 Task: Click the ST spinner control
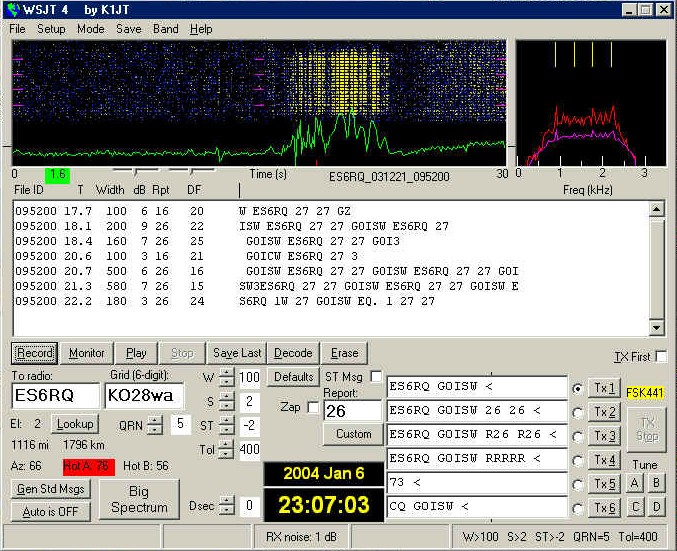(226, 426)
